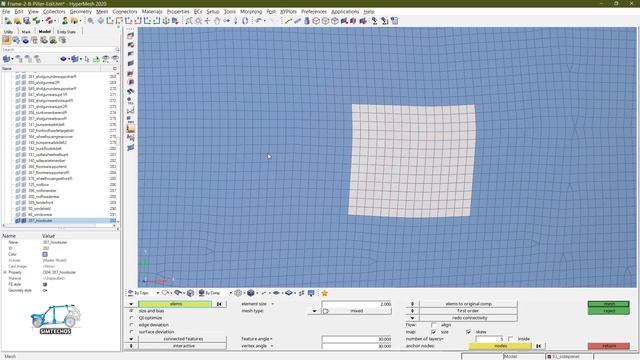
Task: Switch to the Utility tab
Action: pos(9,31)
